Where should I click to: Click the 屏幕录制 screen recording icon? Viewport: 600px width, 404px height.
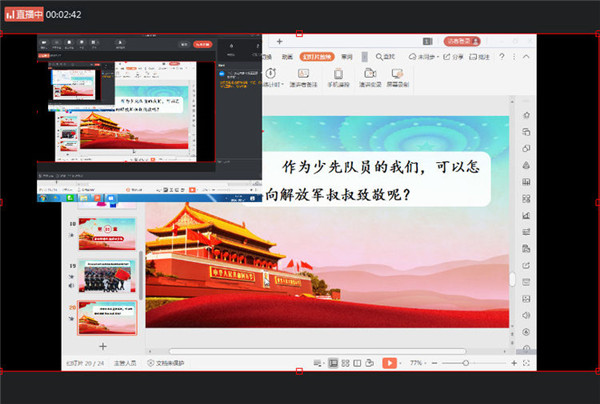point(398,73)
